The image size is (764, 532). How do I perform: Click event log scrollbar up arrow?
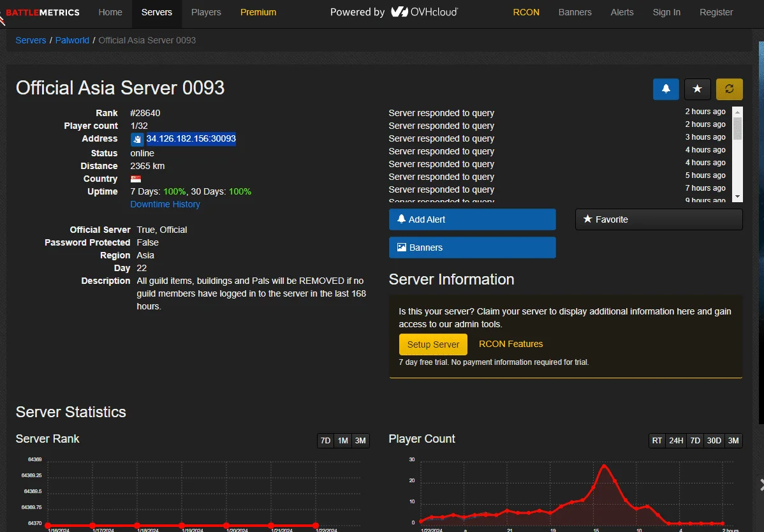tap(737, 112)
